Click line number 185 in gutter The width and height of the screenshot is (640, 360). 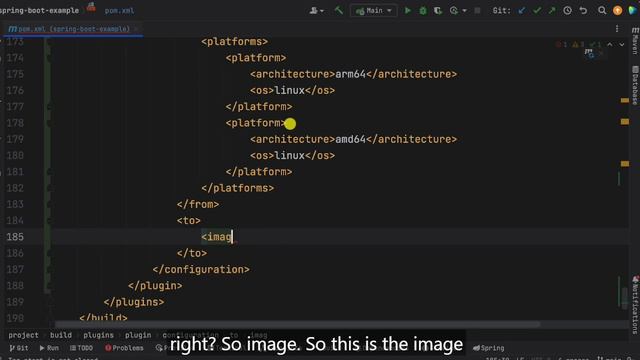click(15, 237)
